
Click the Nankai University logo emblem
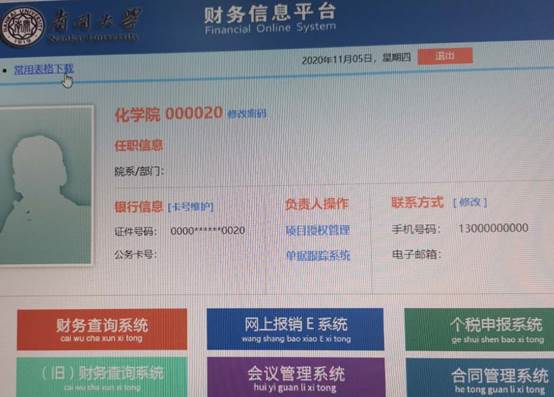pyautogui.click(x=23, y=26)
